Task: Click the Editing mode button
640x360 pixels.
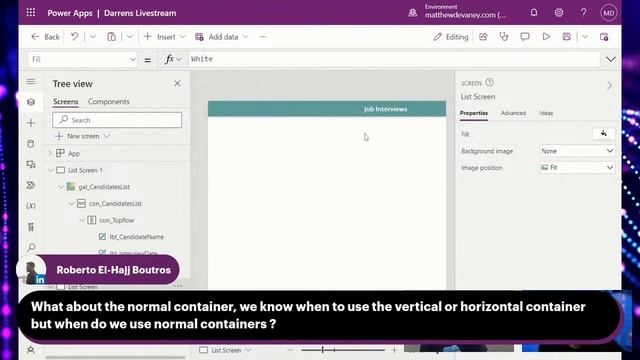Action: 451,37
